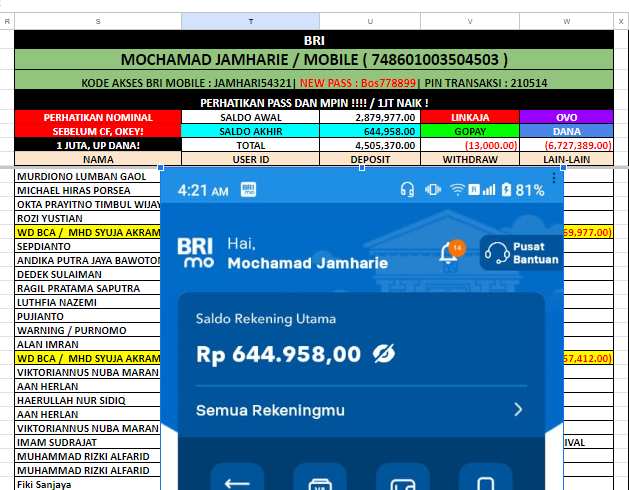Image resolution: width=629 pixels, height=490 pixels.
Task: Select column W header
Action: point(566,21)
